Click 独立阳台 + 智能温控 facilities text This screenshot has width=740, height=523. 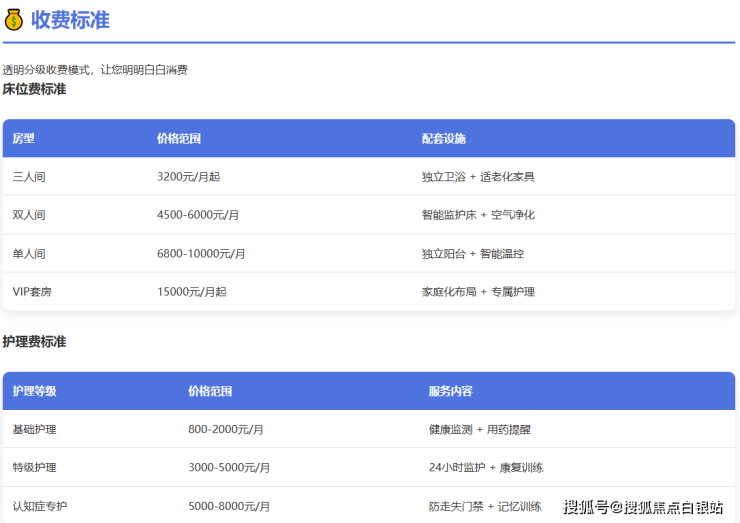tap(472, 254)
